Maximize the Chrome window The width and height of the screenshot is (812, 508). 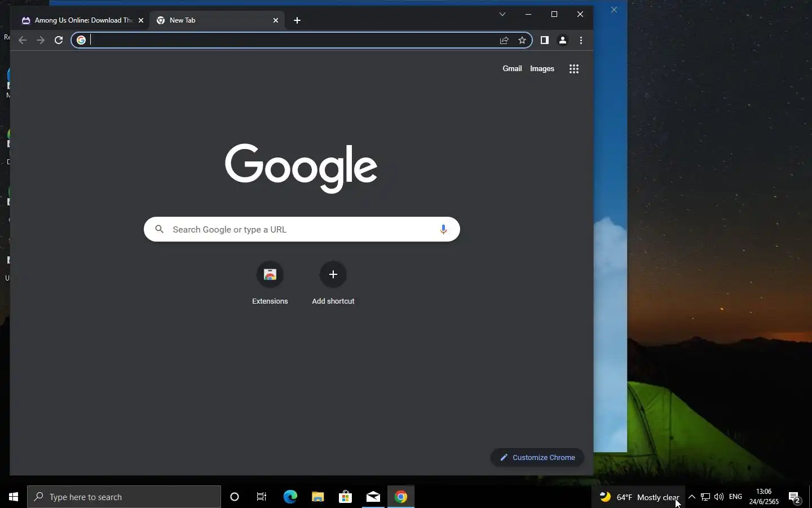pyautogui.click(x=554, y=14)
